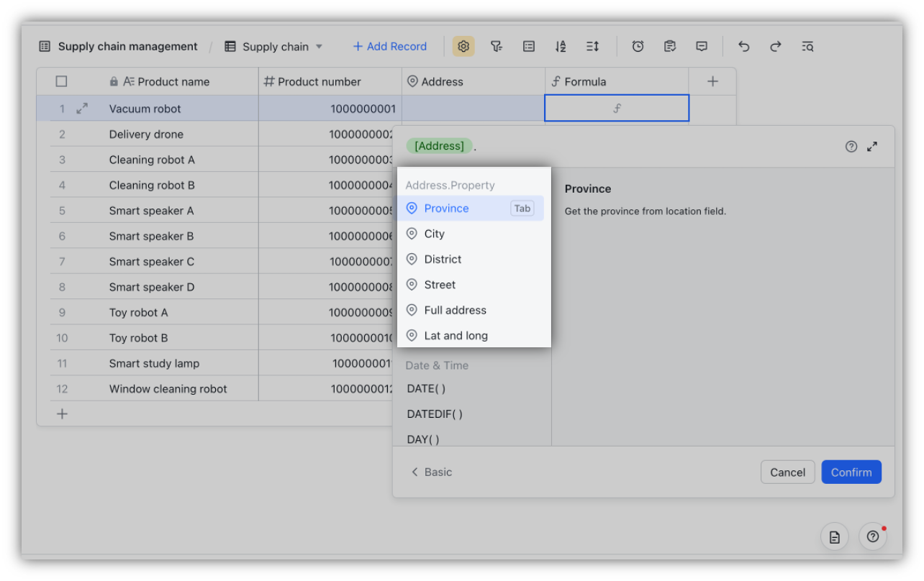The image size is (924, 581).
Task: Select Lat and long property option
Action: [x=470, y=336]
